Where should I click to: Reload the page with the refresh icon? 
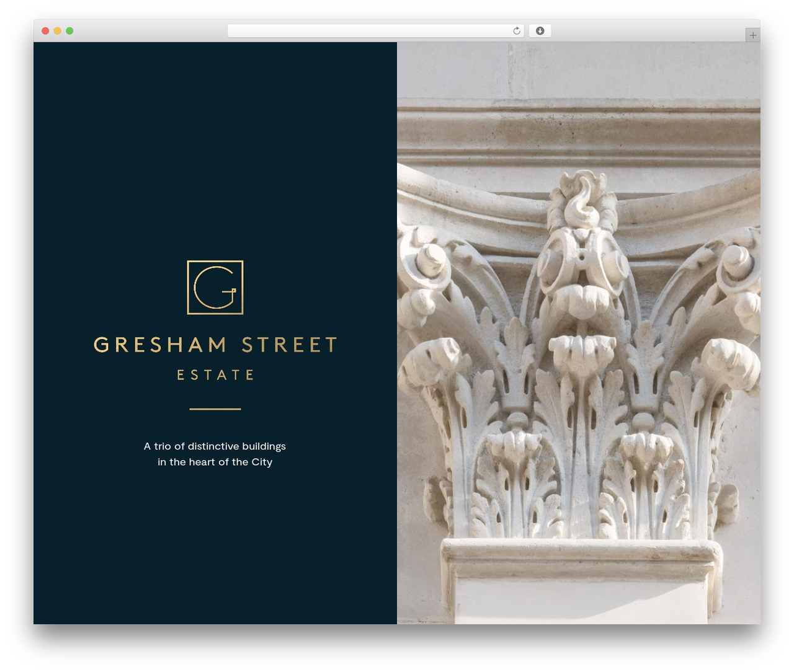click(x=516, y=31)
